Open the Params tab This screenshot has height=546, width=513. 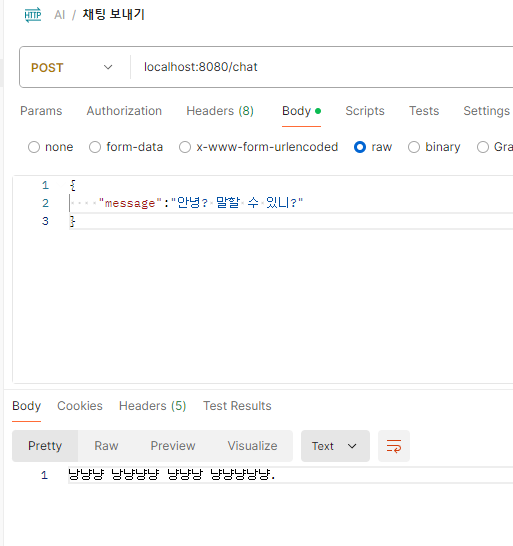coord(41,111)
